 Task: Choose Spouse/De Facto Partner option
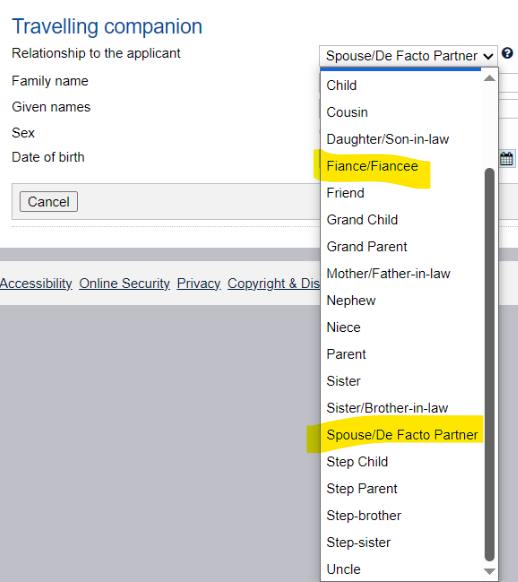click(x=402, y=435)
